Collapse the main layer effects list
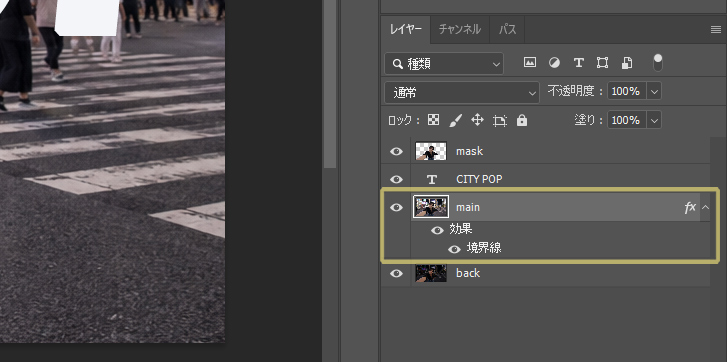Image resolution: width=727 pixels, height=362 pixels. click(x=705, y=207)
